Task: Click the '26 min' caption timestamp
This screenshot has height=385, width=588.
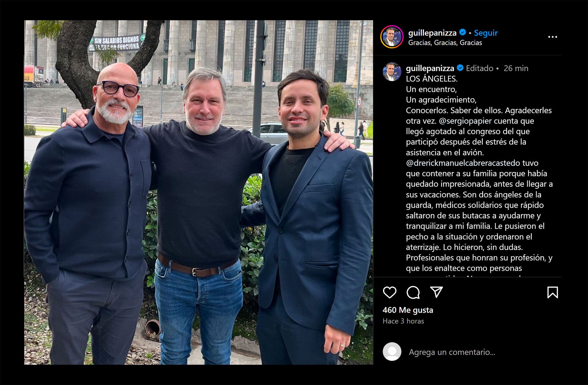Action: pos(516,68)
